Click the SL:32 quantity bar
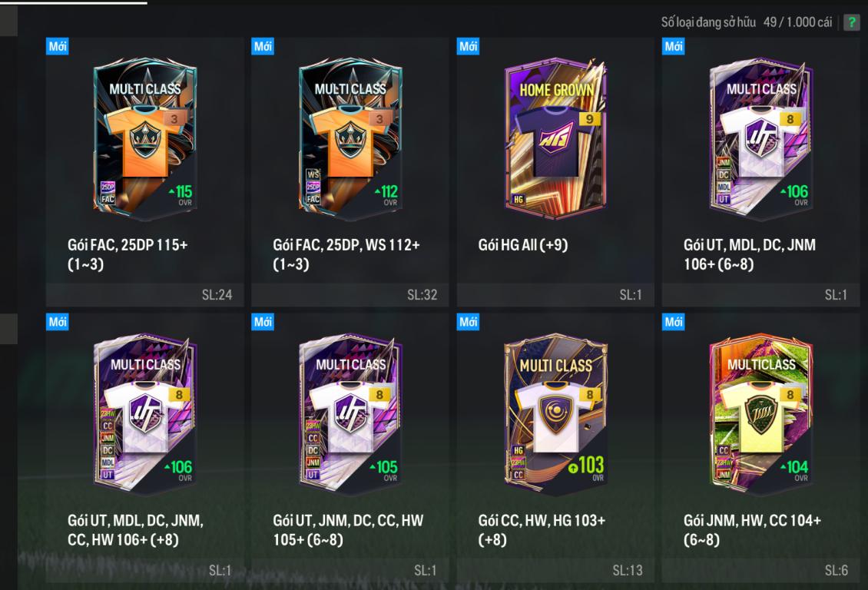Screen dimensions: 868x590 coord(350,295)
